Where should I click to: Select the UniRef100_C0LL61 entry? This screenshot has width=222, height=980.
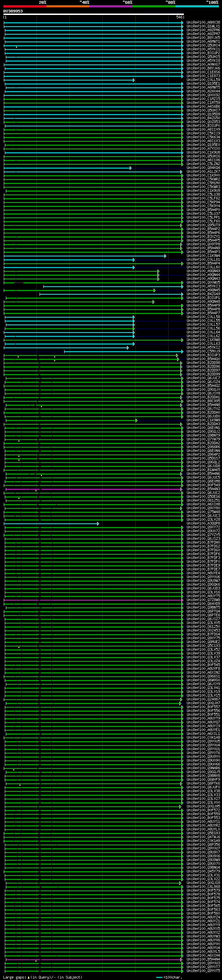point(203,259)
